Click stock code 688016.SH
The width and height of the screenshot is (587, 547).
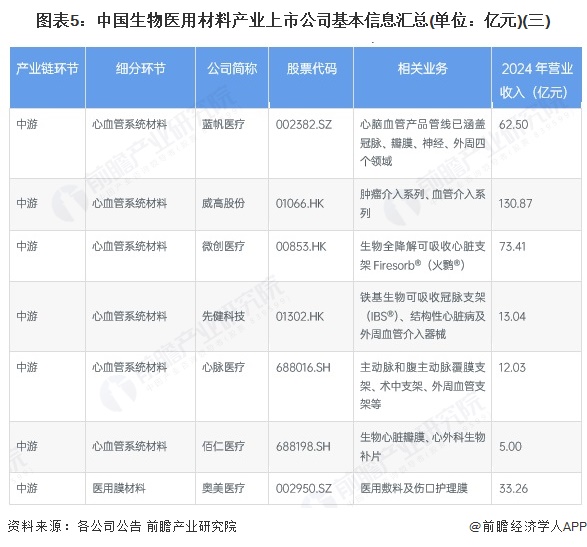[303, 367]
